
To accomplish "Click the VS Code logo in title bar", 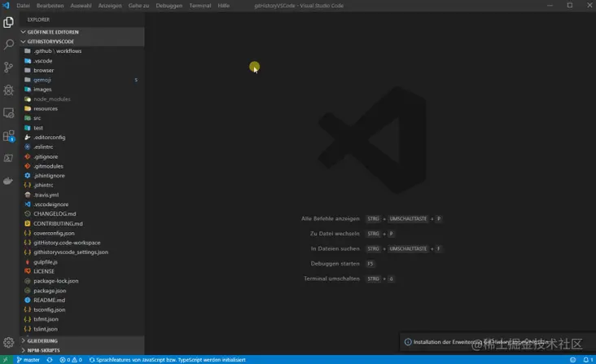I will [6, 6].
